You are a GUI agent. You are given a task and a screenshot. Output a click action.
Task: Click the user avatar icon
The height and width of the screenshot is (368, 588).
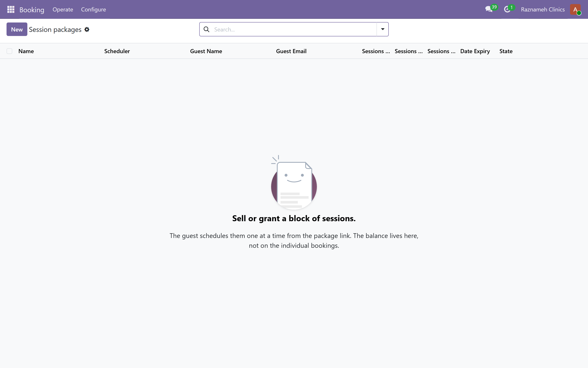[575, 9]
